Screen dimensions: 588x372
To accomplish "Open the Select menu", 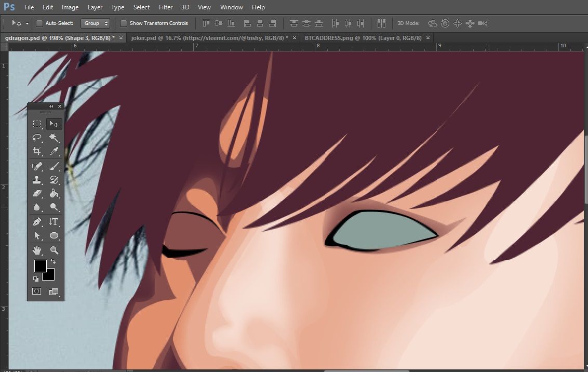I will tap(141, 7).
